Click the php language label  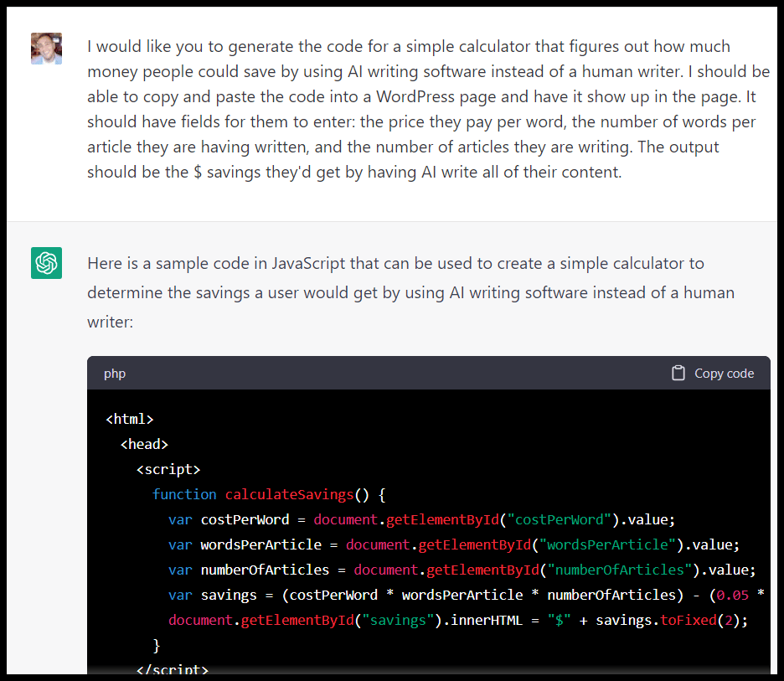[x=115, y=374]
